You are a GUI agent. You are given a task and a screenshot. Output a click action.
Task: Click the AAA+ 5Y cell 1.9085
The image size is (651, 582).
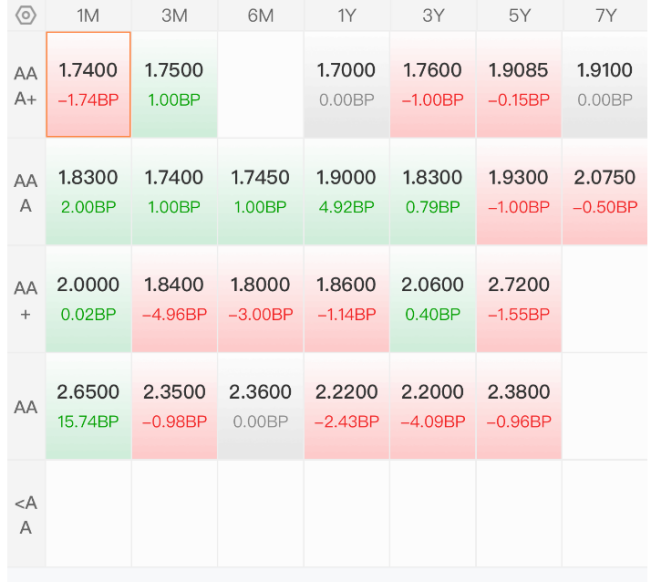pos(519,85)
